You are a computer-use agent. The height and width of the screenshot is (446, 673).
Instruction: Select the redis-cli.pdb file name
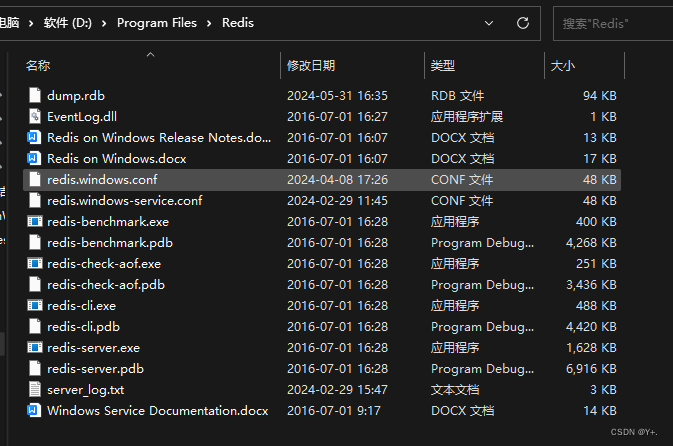click(x=84, y=327)
